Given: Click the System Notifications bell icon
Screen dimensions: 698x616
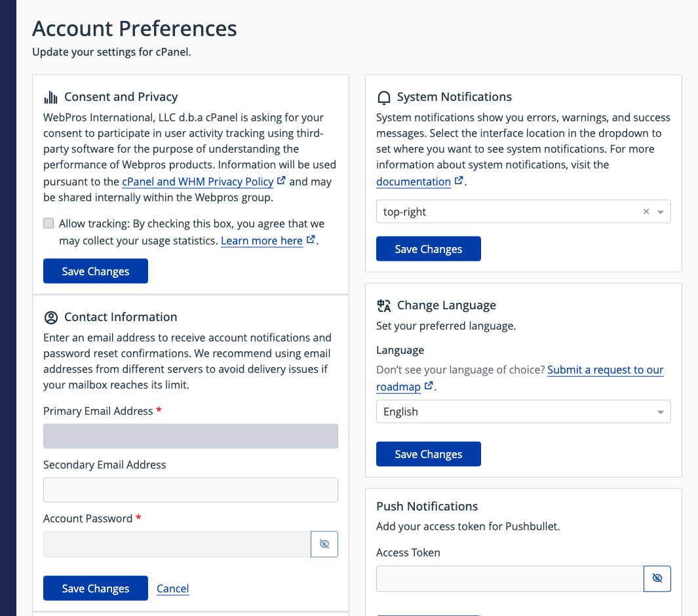Looking at the screenshot, I should click(x=383, y=98).
